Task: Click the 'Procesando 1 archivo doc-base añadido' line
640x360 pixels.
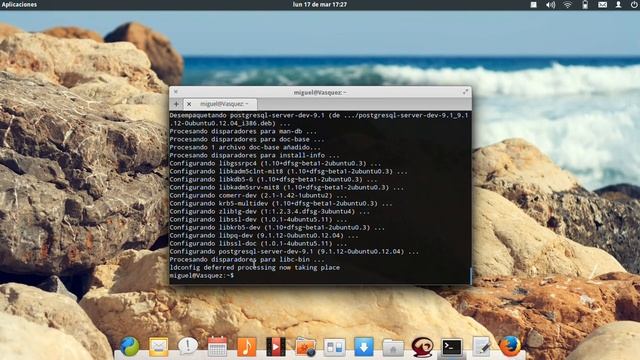Action: (x=245, y=147)
